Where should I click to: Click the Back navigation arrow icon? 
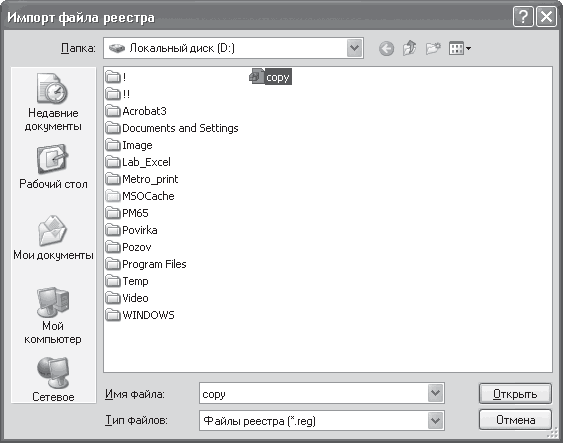(386, 48)
